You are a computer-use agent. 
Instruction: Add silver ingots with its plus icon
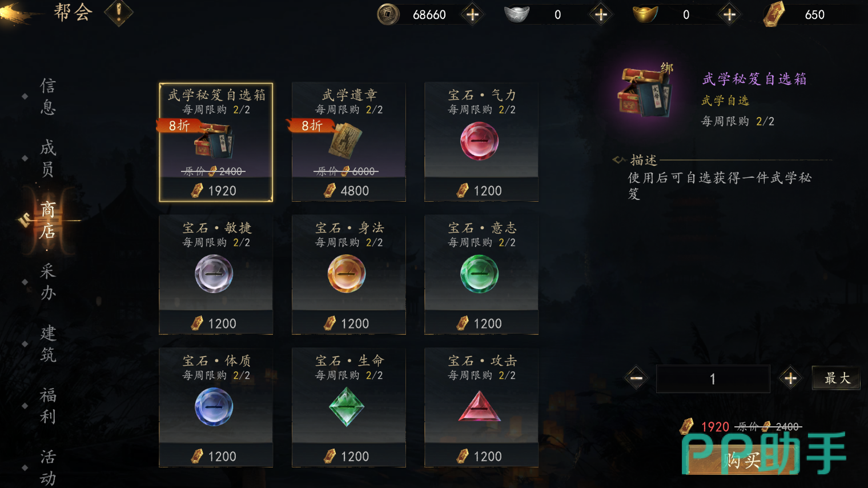(x=601, y=15)
